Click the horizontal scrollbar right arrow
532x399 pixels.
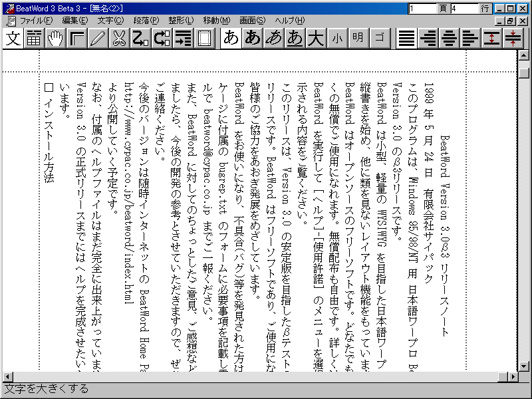(513, 376)
